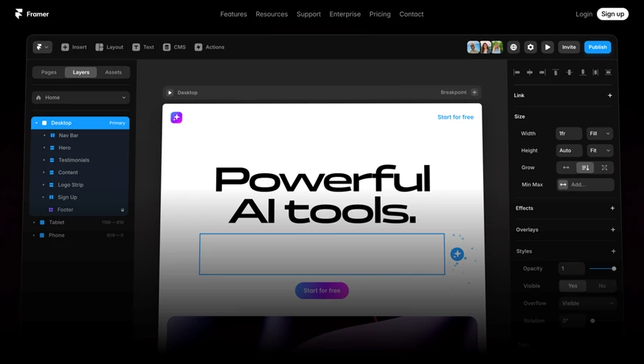Open the Actions tool
This screenshot has width=644, height=364.
pos(210,47)
